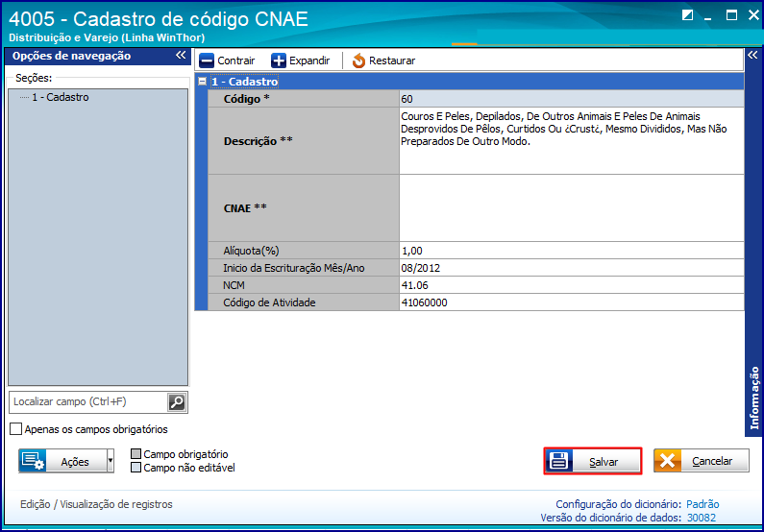Click the Inicio da Escrituração Mês/Ano label
The height and width of the screenshot is (532, 764).
click(x=294, y=268)
